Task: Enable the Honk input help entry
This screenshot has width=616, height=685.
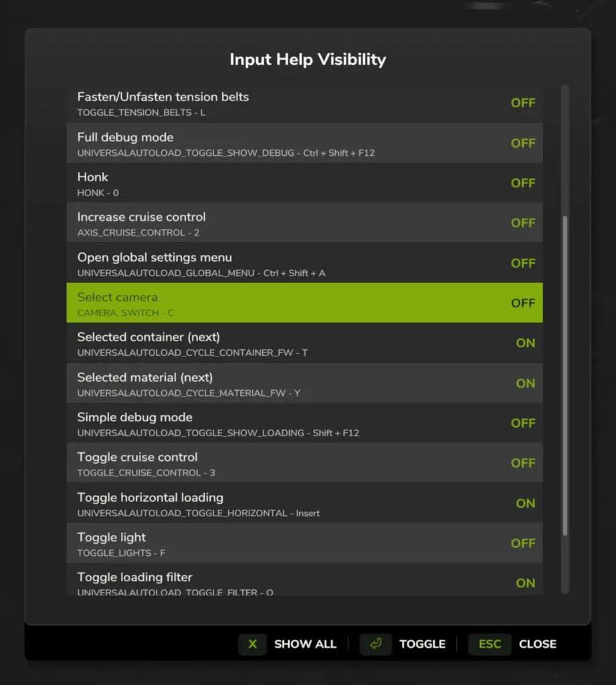Action: tap(304, 183)
